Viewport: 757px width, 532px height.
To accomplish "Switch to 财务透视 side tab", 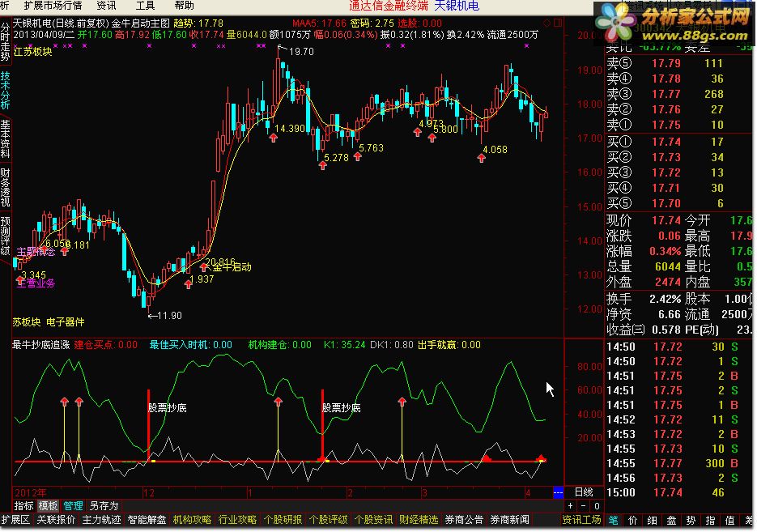I will [x=6, y=187].
